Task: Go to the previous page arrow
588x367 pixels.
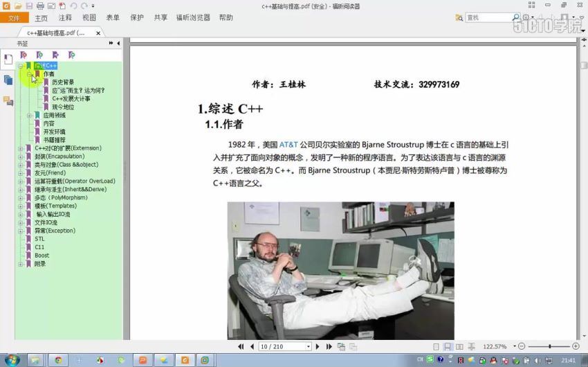Action: [252, 347]
